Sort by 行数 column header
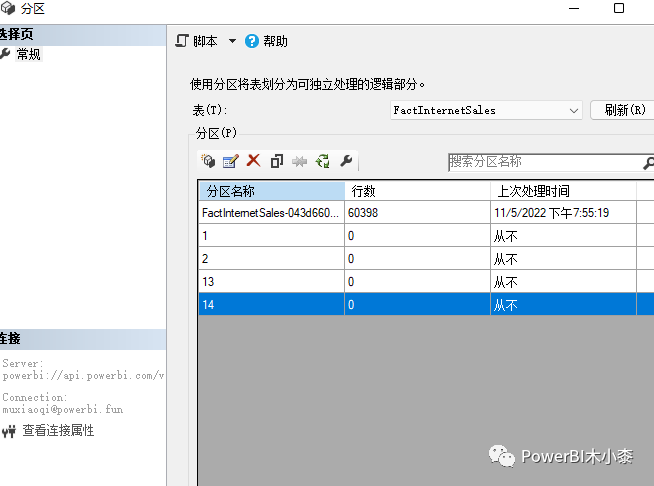This screenshot has width=654, height=486. (417, 191)
